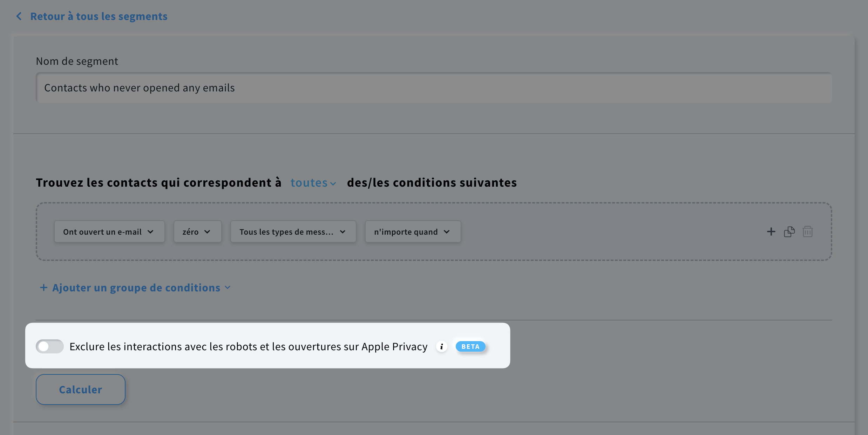The image size is (868, 435).
Task: Click inside the Nom de segment text field
Action: (433, 88)
